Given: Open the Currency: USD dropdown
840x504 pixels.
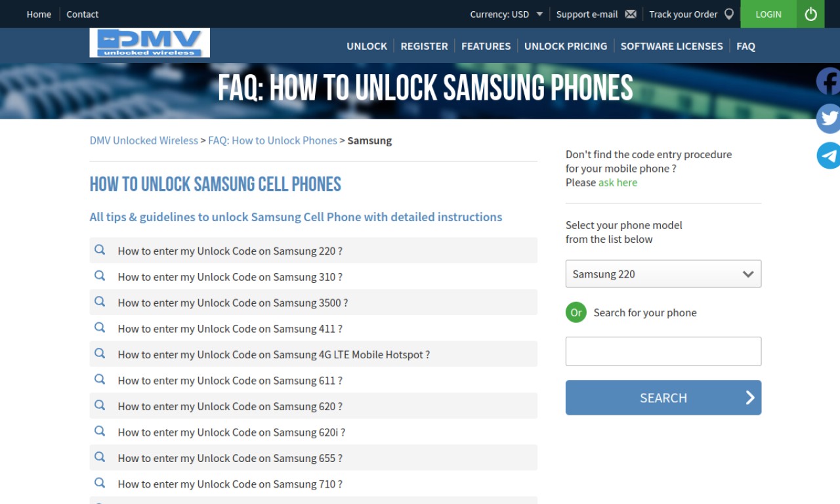Looking at the screenshot, I should (x=506, y=14).
